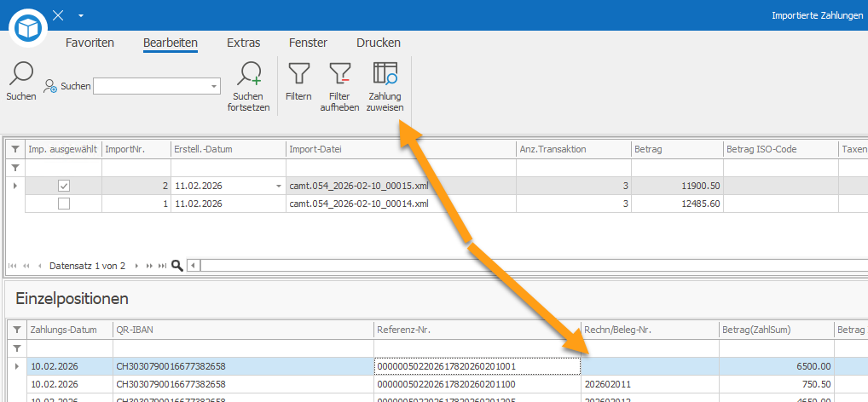The width and height of the screenshot is (868, 402).
Task: Click the Erstell.-Datum filter row cell
Action: point(228,168)
